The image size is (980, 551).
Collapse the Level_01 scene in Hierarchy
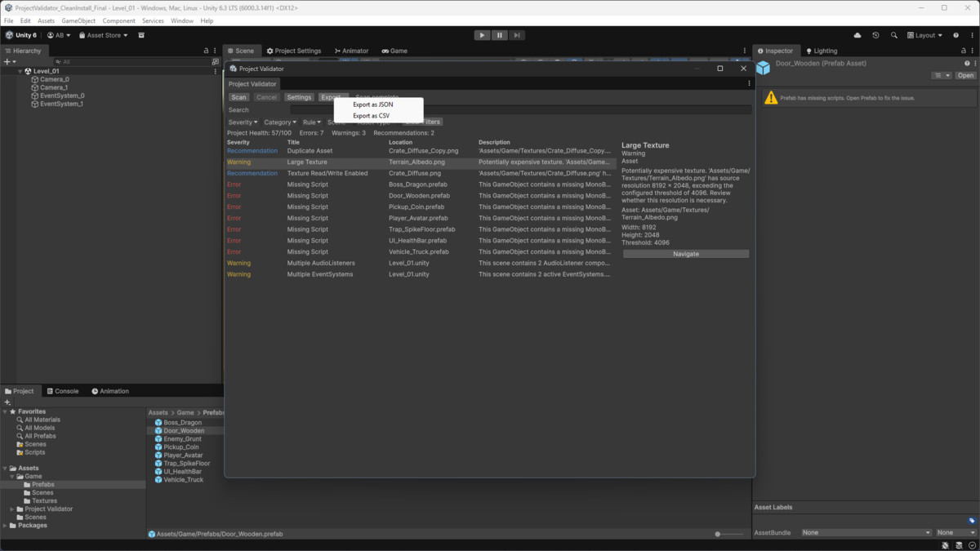20,71
